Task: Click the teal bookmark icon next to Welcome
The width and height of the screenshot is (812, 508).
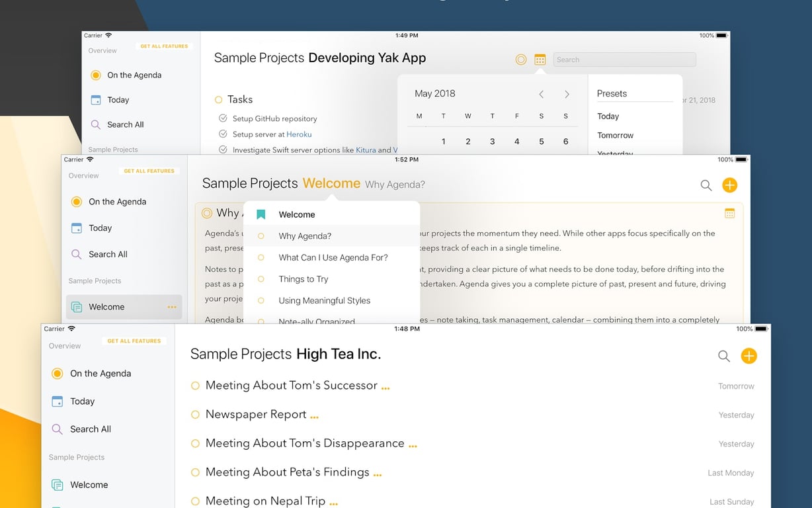Action: (x=261, y=214)
